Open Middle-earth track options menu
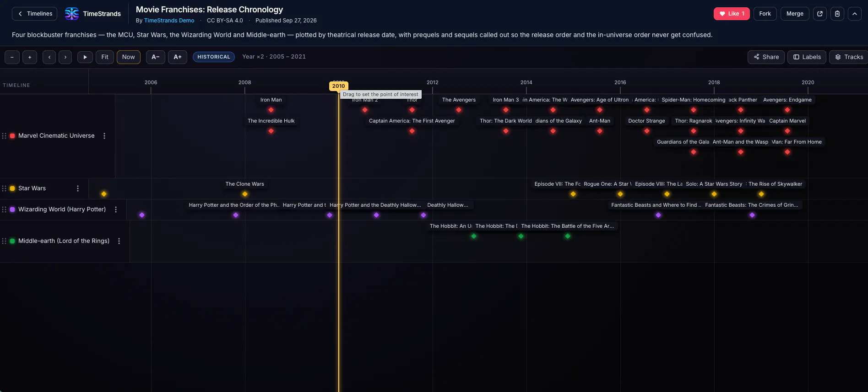Screen dimensions: 868x392 point(119,241)
